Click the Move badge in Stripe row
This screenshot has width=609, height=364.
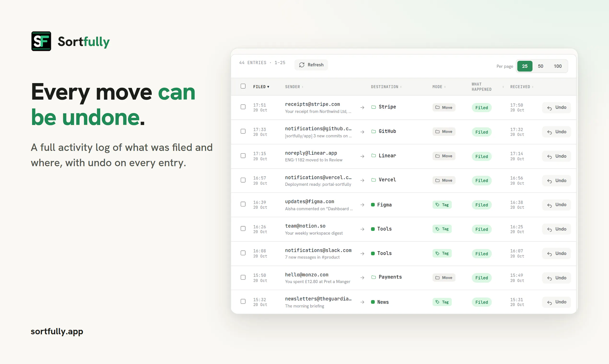(444, 107)
